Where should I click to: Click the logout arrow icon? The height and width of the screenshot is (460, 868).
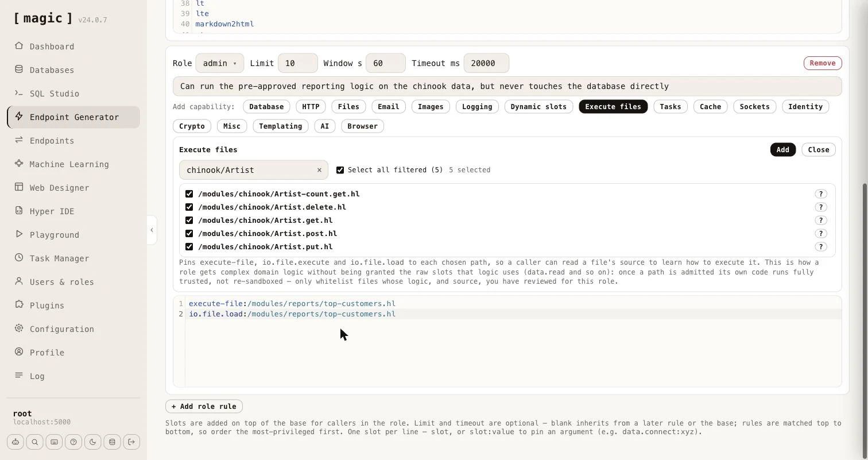(131, 442)
